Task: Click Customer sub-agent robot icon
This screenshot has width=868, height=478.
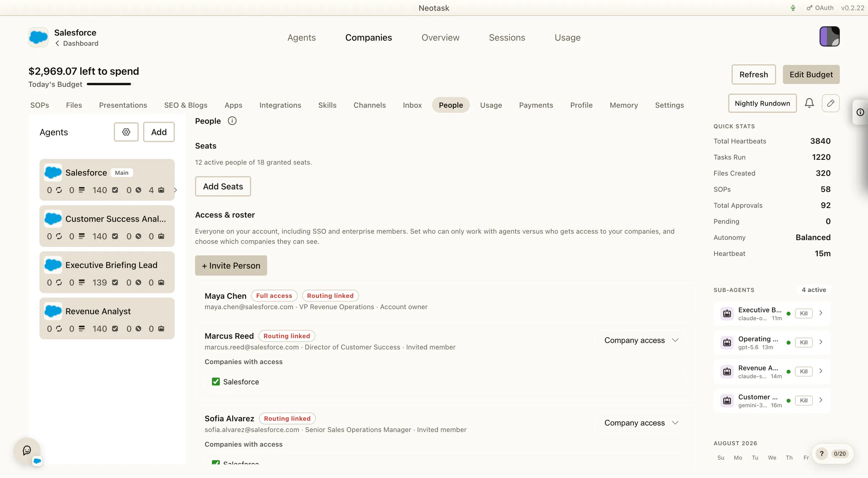Action: click(x=727, y=400)
